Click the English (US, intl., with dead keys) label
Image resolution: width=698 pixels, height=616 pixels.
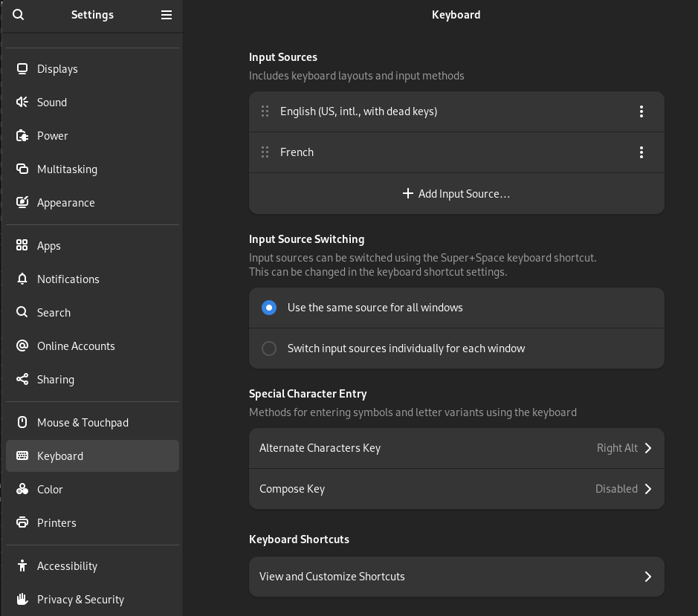pos(359,111)
